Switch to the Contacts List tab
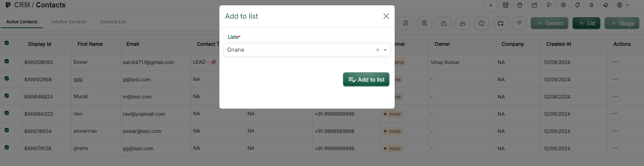Viewport: 644px width, 166px height. [x=113, y=22]
